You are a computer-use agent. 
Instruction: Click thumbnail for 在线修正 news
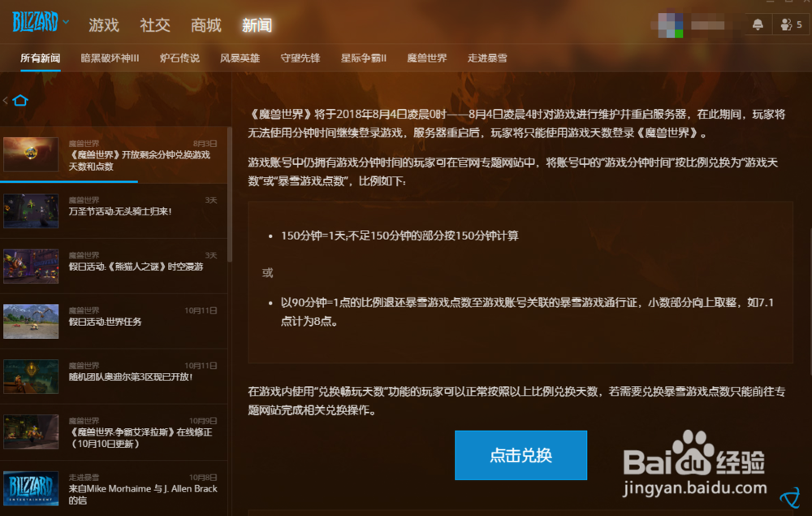tap(31, 431)
